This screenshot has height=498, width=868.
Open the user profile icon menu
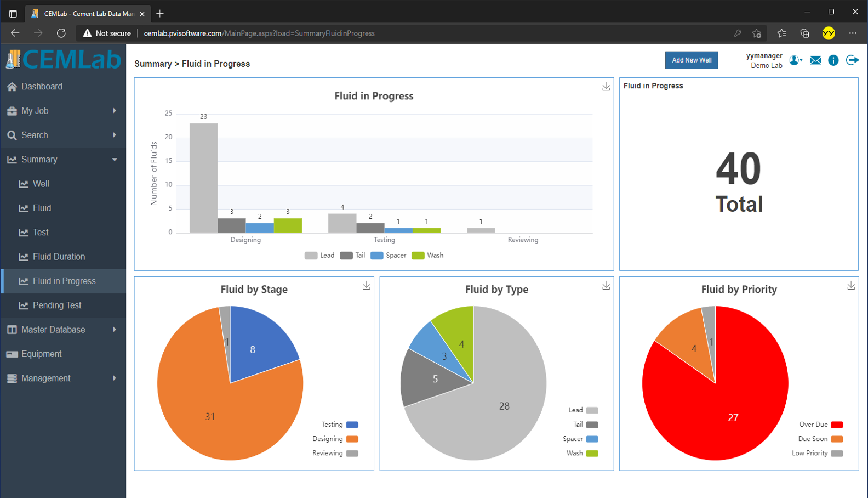coord(795,60)
